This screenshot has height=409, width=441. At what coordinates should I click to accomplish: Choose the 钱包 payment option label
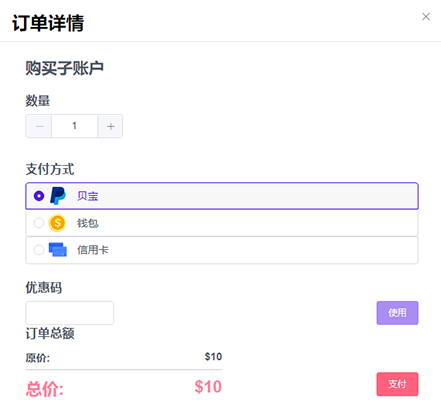[88, 223]
